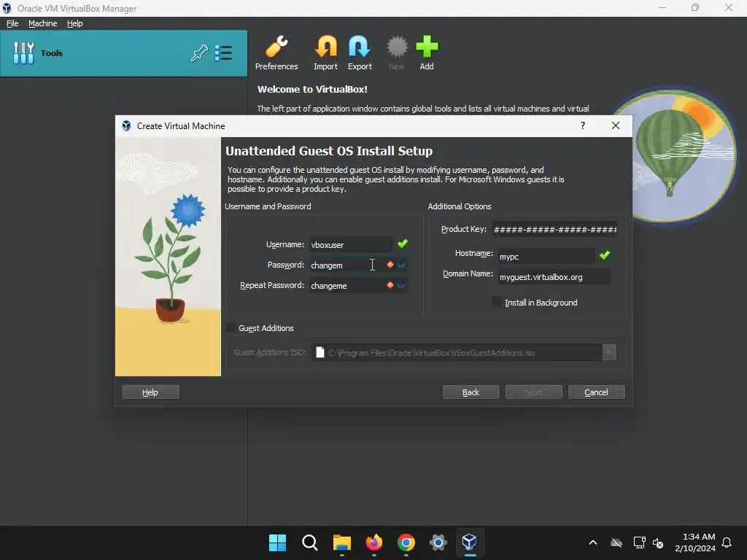Show hidden system tray icons chevron
This screenshot has height=560, width=747.
click(593, 542)
